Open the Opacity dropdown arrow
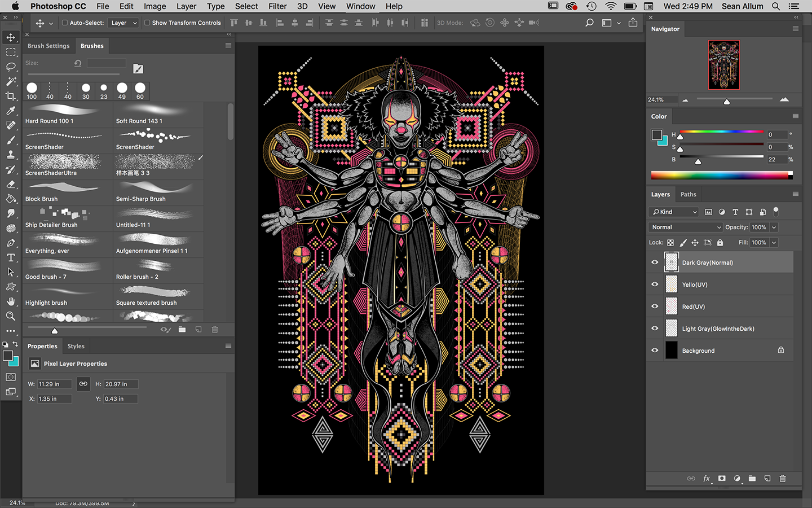The image size is (812, 508). (x=774, y=227)
